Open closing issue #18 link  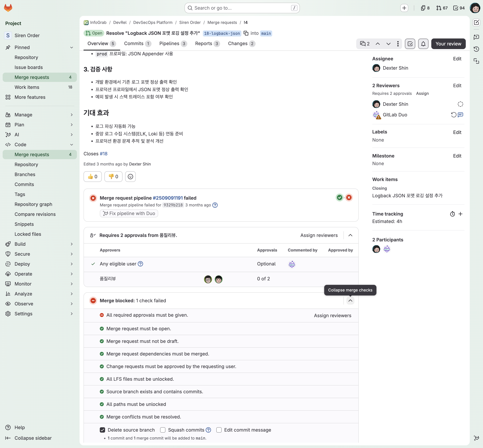103,154
